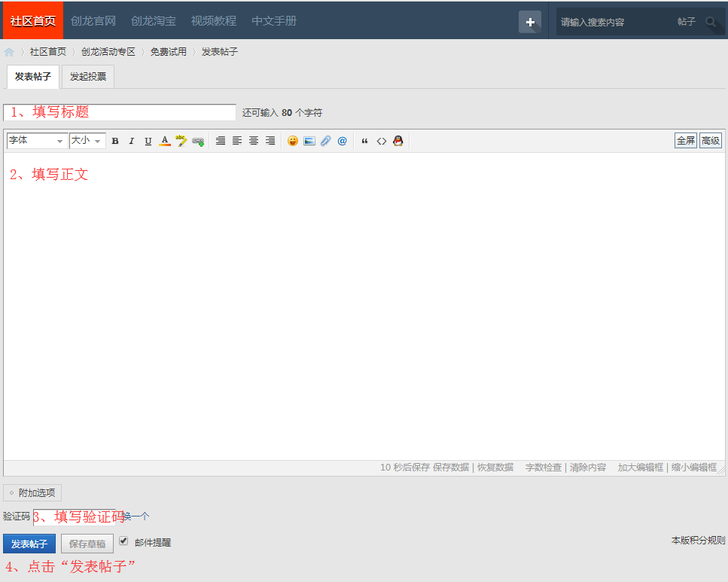Screen dimensions: 728x582
Task: Toggle the 邮件提醒 checkbox
Action: pyautogui.click(x=123, y=541)
